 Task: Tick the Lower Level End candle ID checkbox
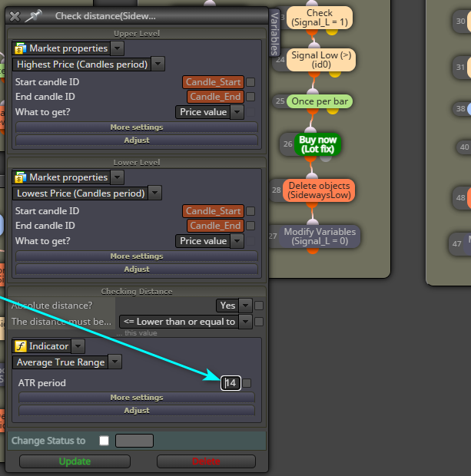(x=250, y=226)
